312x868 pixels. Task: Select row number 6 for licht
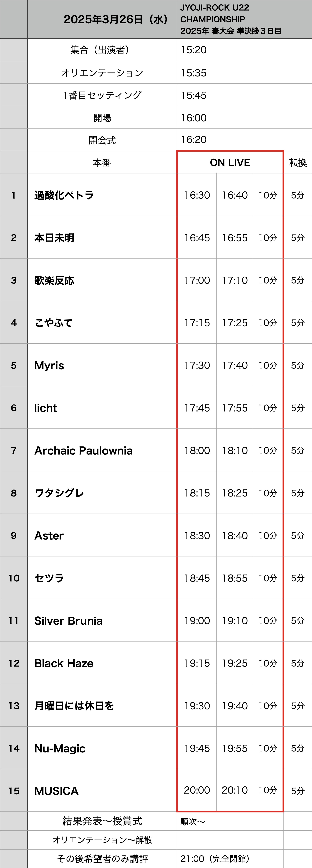click(x=14, y=408)
